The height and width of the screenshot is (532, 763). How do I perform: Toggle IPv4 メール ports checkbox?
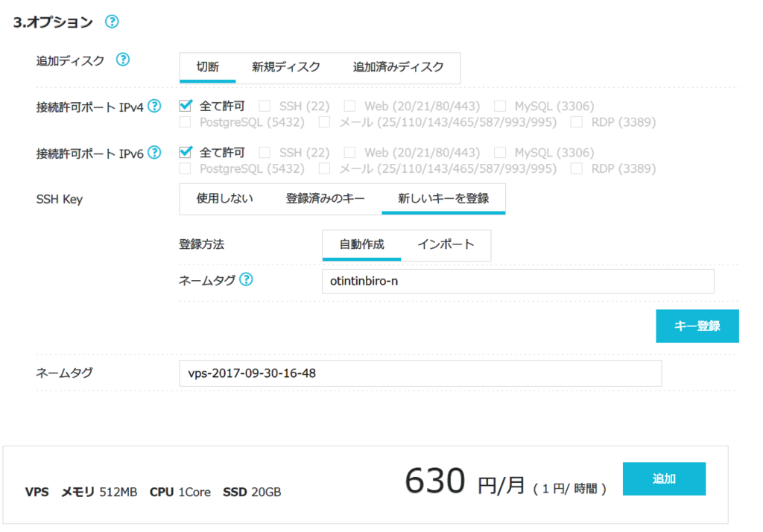coord(324,121)
